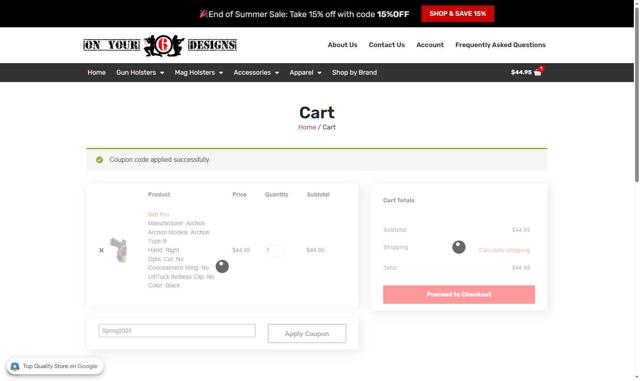Click the On Your 6 Designs logo
Screen dimensions: 640x381
pyautogui.click(x=160, y=45)
